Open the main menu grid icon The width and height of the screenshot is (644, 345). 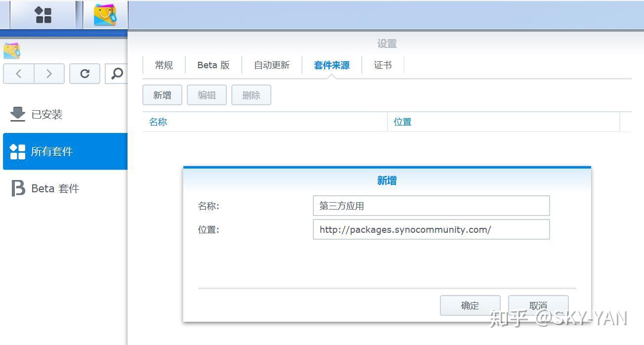point(43,14)
